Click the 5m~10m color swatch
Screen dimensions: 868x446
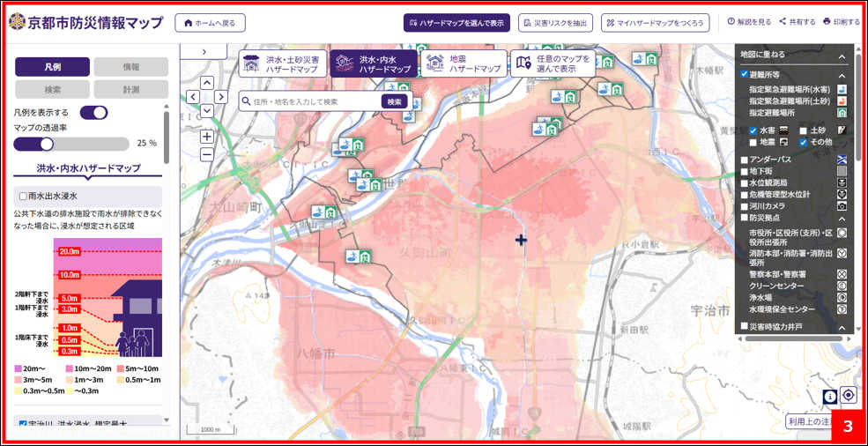coord(122,369)
